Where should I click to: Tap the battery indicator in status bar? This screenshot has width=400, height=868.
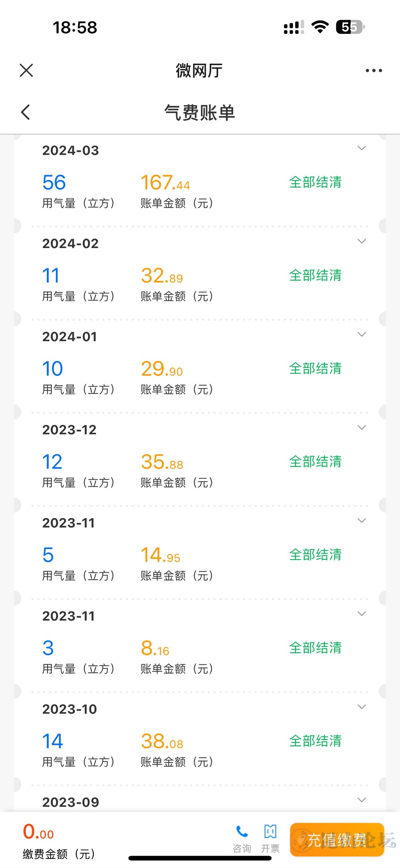click(350, 27)
